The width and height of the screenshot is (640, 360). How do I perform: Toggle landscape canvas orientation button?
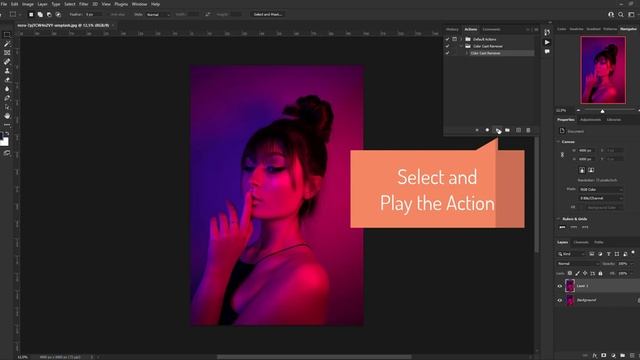pos(591,170)
